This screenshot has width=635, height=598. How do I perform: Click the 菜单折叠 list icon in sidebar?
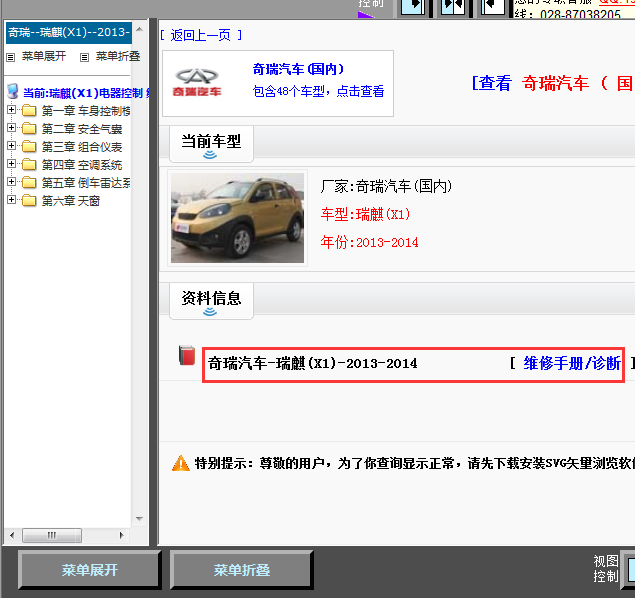tap(84, 57)
